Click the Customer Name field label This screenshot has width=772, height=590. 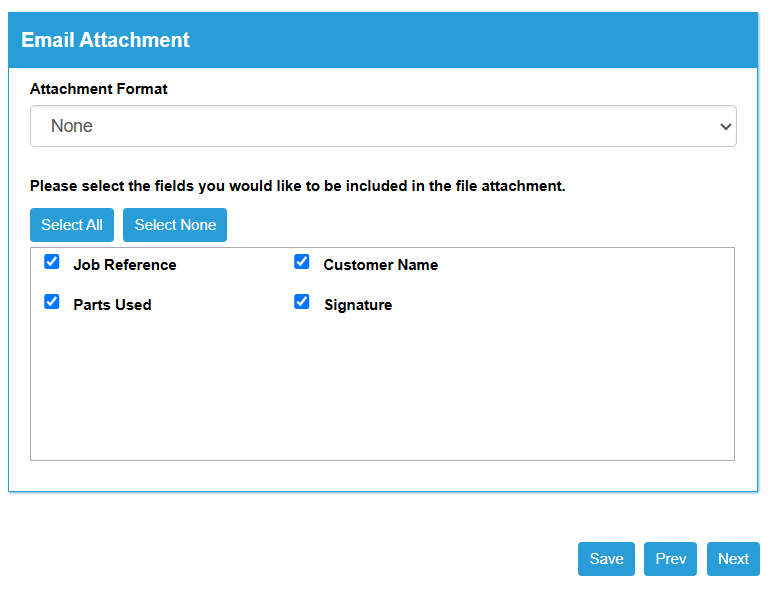coord(381,265)
